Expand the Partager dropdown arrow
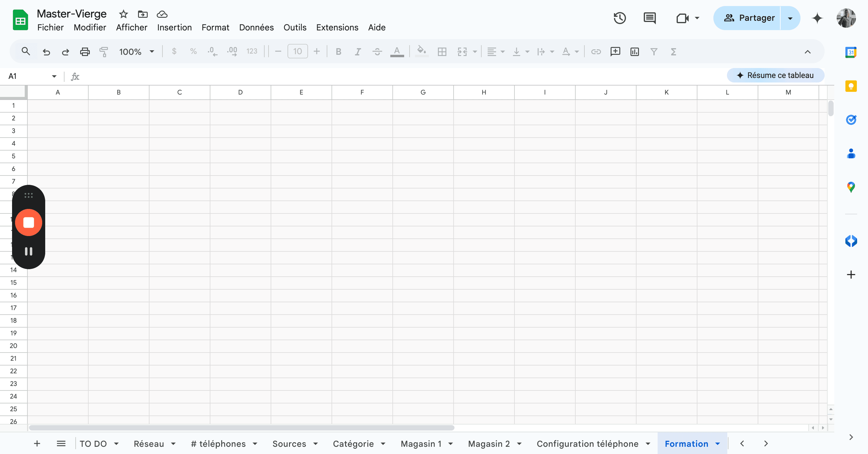Image resolution: width=868 pixels, height=454 pixels. tap(790, 18)
